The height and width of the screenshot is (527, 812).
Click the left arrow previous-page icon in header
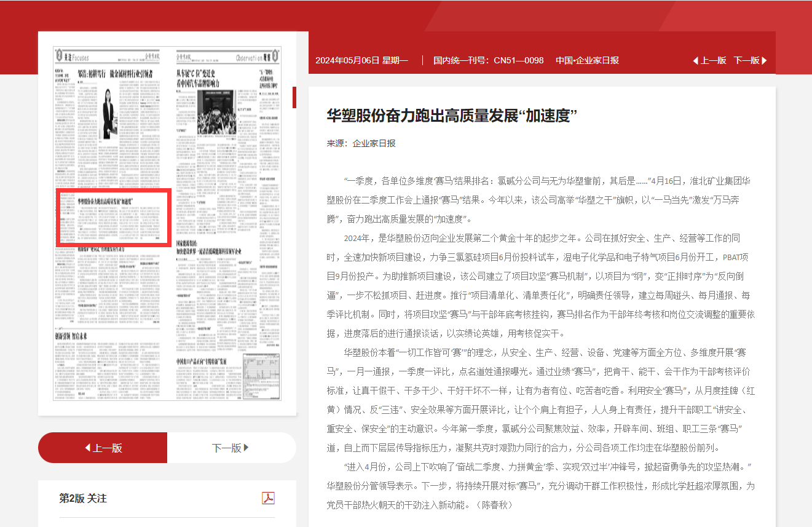[696, 60]
